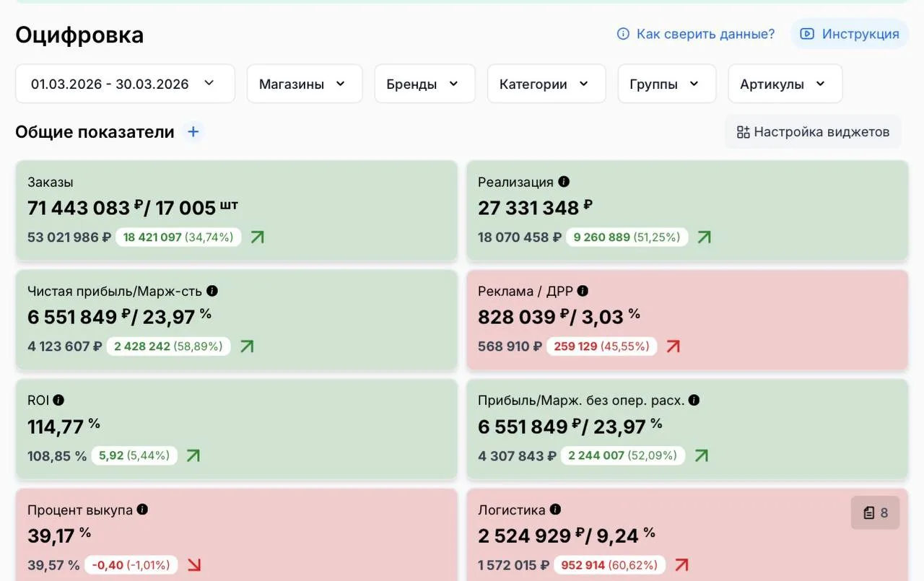This screenshot has width=924, height=581.
Task: Click info icon beside Прибыль/Марж. без опер. расх.
Action: pyautogui.click(x=694, y=400)
